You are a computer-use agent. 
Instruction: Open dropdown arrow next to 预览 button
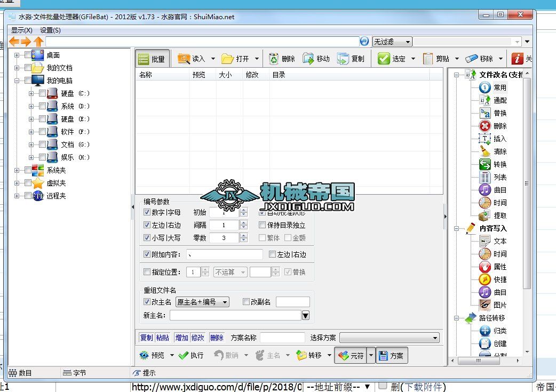(172, 355)
